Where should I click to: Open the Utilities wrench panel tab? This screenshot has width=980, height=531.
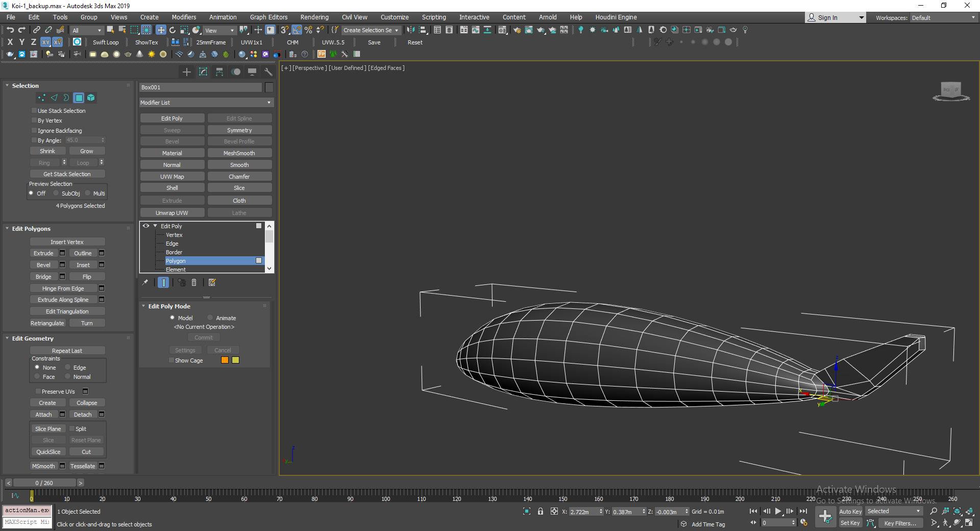point(268,72)
